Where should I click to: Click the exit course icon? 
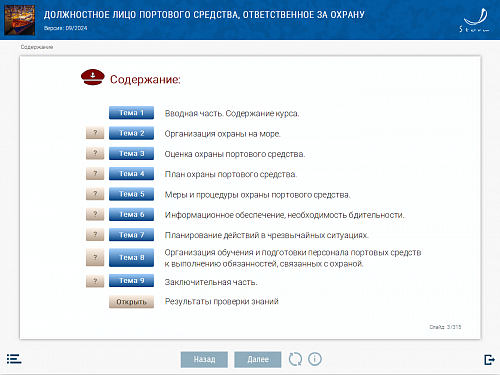(489, 359)
